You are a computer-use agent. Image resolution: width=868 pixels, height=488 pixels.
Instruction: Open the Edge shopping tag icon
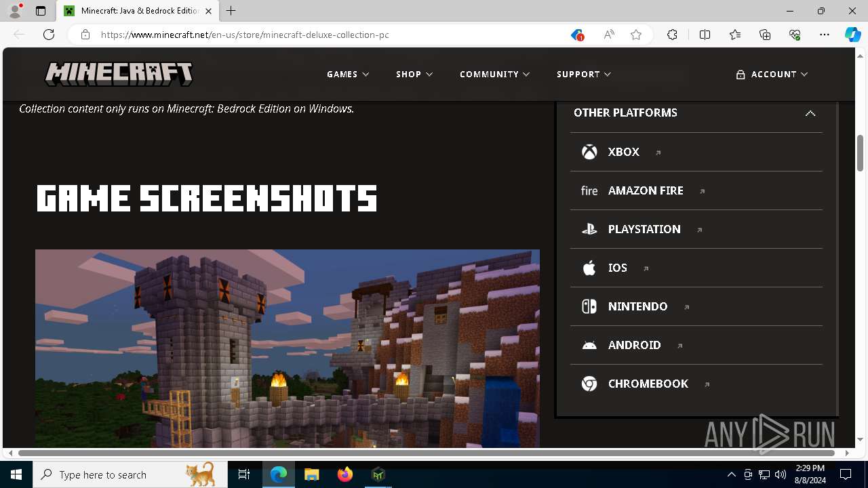point(577,35)
